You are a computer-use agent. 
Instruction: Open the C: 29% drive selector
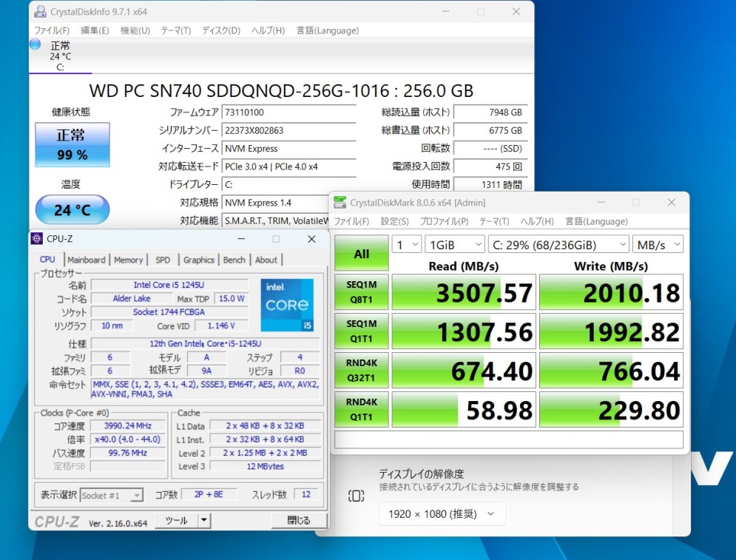pos(558,244)
